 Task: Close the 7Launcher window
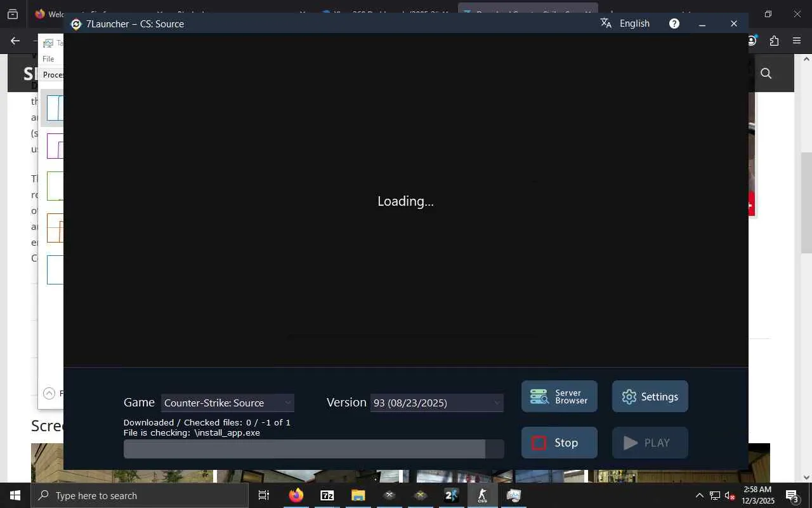tap(734, 23)
